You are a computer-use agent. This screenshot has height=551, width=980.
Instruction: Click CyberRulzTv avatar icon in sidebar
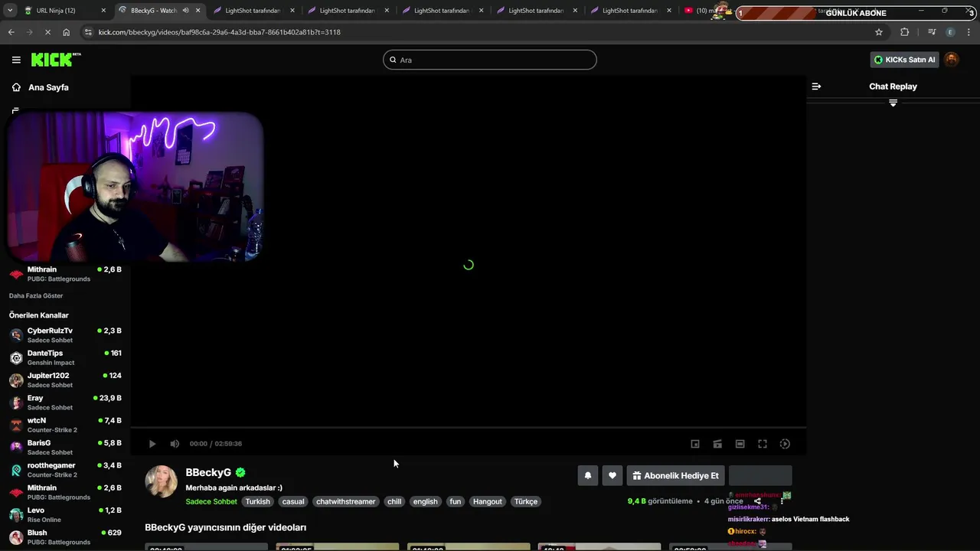16,335
